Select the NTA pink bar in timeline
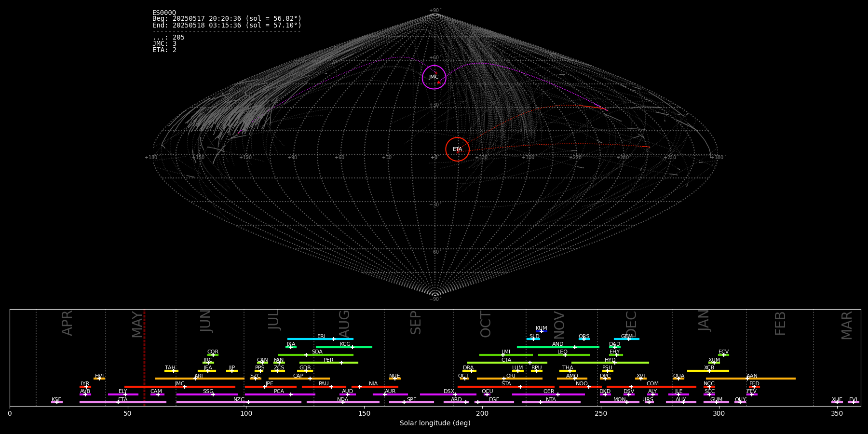The image size is (868, 434). pyautogui.click(x=551, y=402)
